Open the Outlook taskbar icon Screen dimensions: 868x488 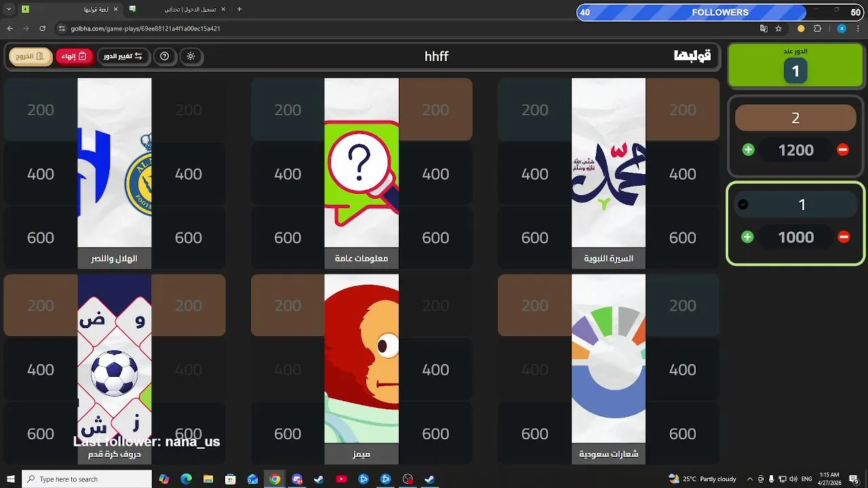(x=252, y=479)
